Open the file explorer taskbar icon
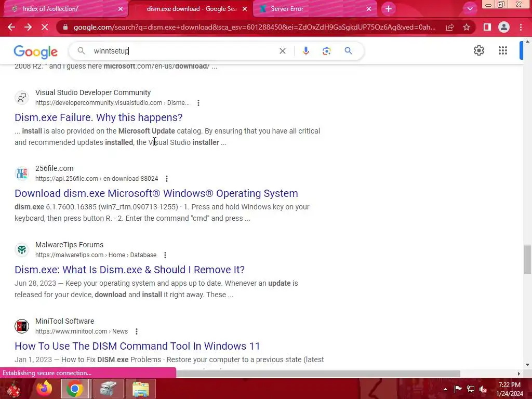 [x=140, y=389]
